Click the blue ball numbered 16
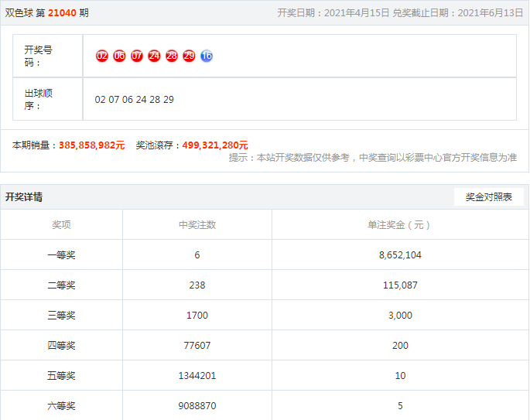This screenshot has width=530, height=420. pyautogui.click(x=207, y=56)
